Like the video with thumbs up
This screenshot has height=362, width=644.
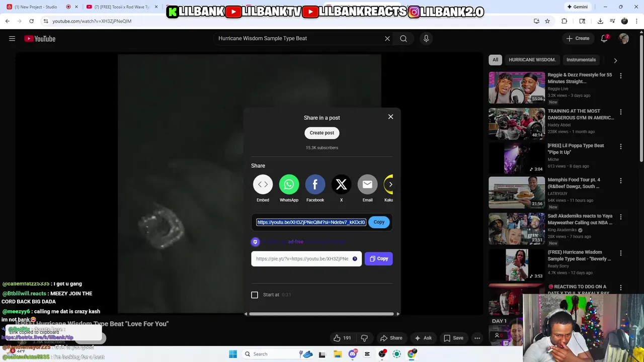[x=342, y=338]
